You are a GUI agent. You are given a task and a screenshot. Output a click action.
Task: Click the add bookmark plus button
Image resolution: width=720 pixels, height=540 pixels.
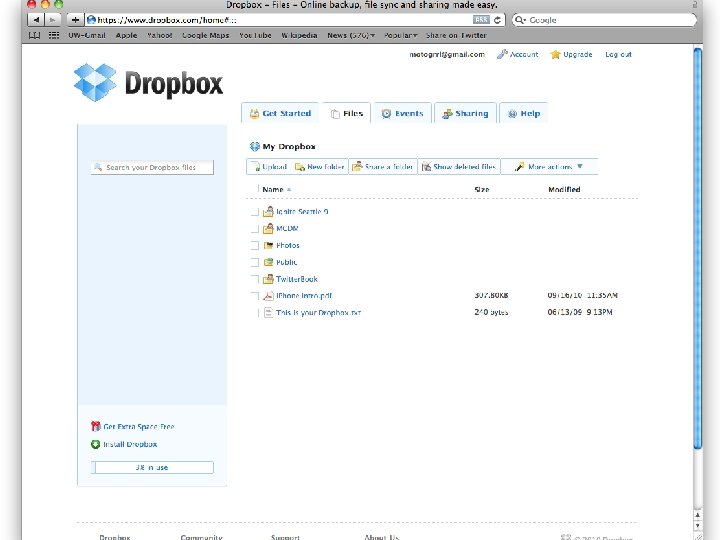pyautogui.click(x=75, y=20)
